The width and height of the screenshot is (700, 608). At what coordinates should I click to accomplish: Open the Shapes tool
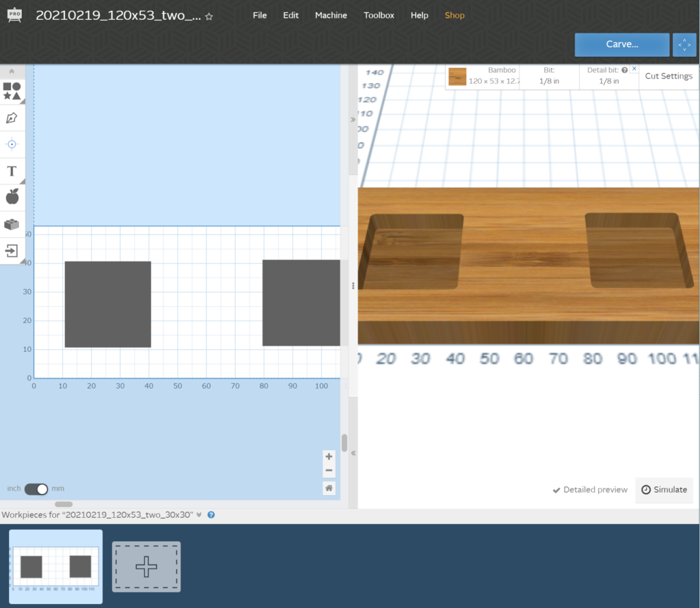coord(12,92)
